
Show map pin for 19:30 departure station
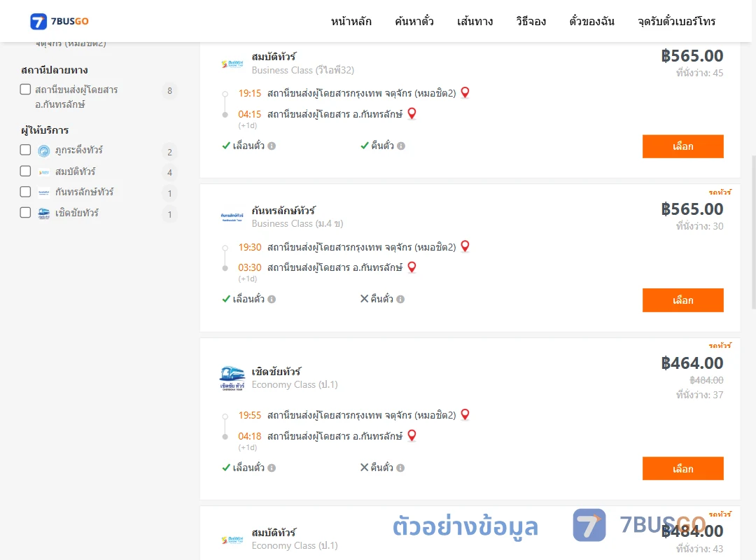[x=465, y=246]
